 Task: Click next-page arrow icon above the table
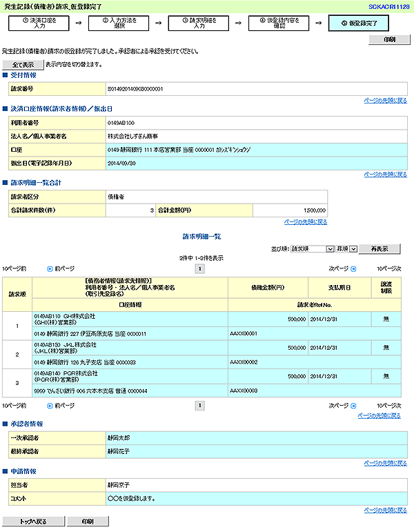[353, 268]
